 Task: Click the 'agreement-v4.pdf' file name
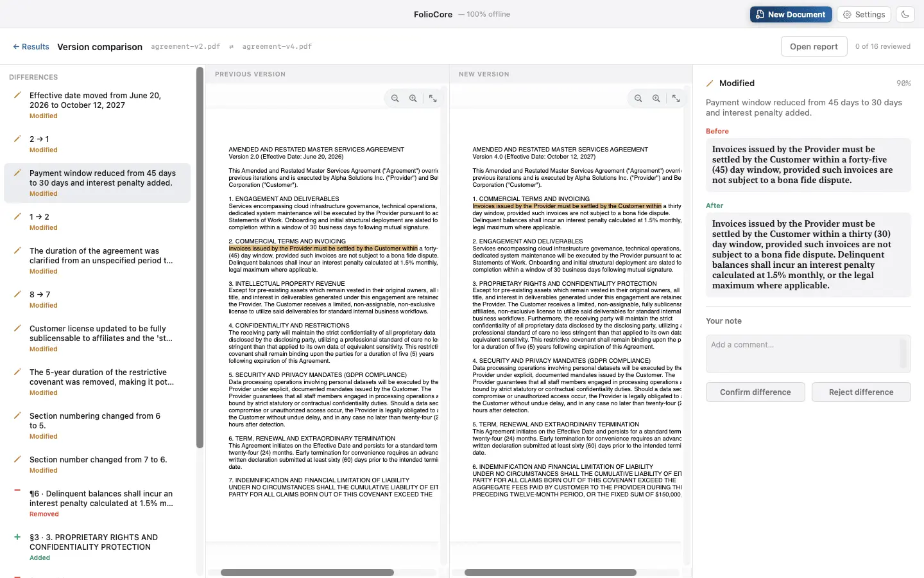tap(277, 47)
